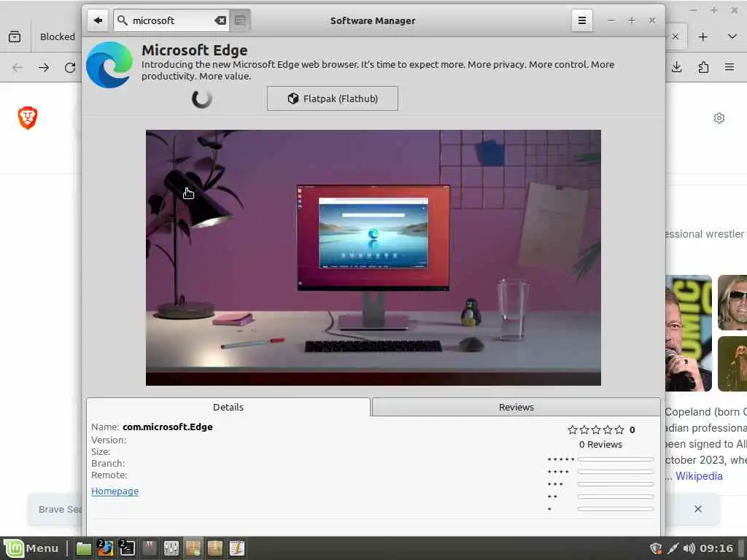Close the browser tab with the X
The height and width of the screenshot is (560, 747).
[x=675, y=36]
